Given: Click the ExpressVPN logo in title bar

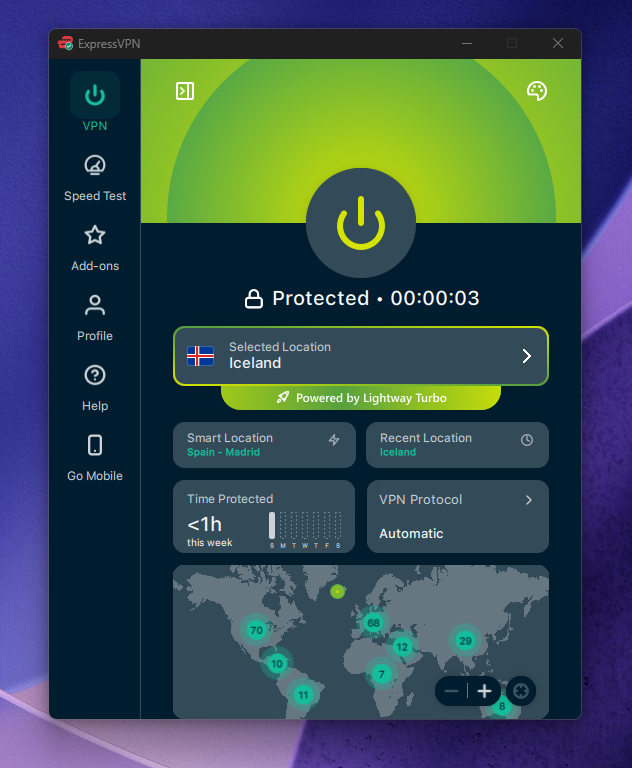Looking at the screenshot, I should pos(65,44).
